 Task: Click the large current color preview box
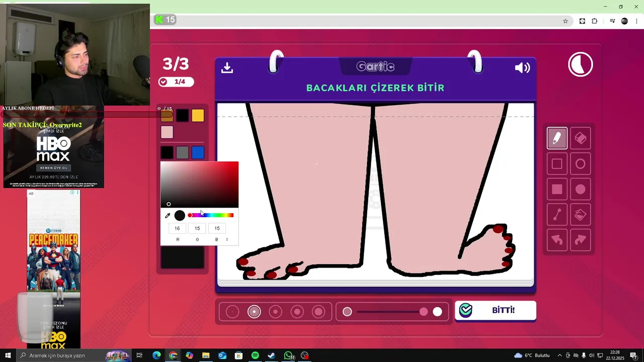[182, 257]
